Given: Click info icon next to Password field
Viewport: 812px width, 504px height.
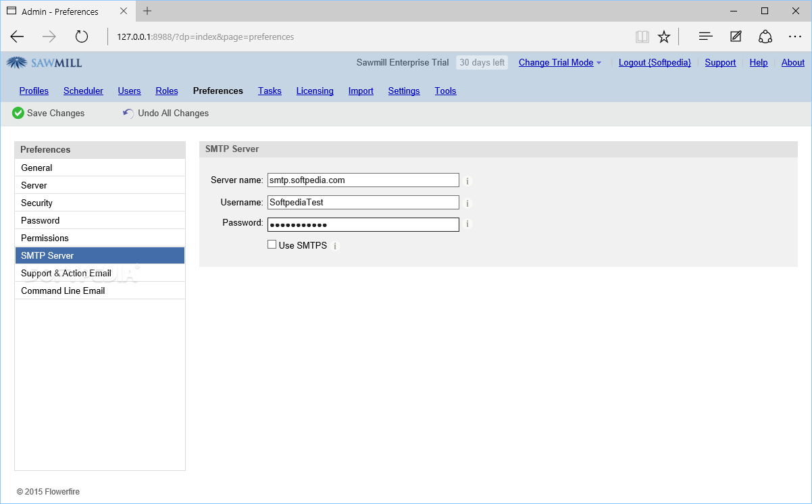Looking at the screenshot, I should [467, 224].
